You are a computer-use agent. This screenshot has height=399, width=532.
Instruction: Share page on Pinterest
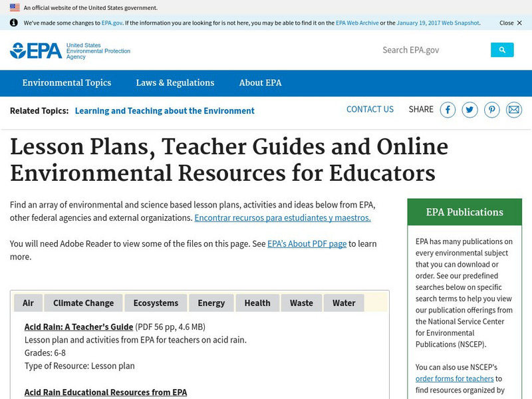[492, 110]
